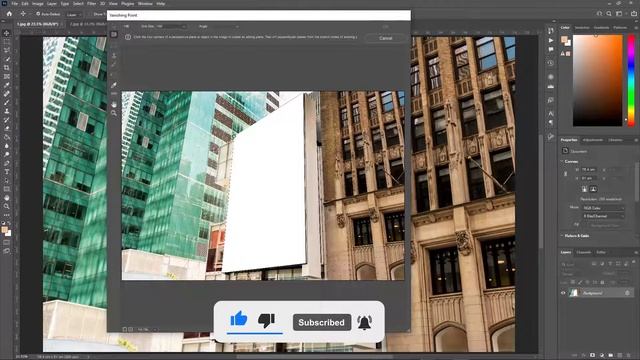Viewport: 640px width, 360px height.
Task: Open the second document tab
Action: click(x=87, y=24)
